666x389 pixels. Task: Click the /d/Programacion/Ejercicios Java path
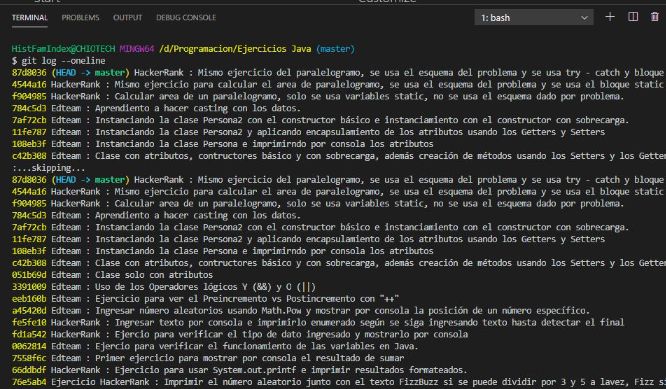coord(235,49)
